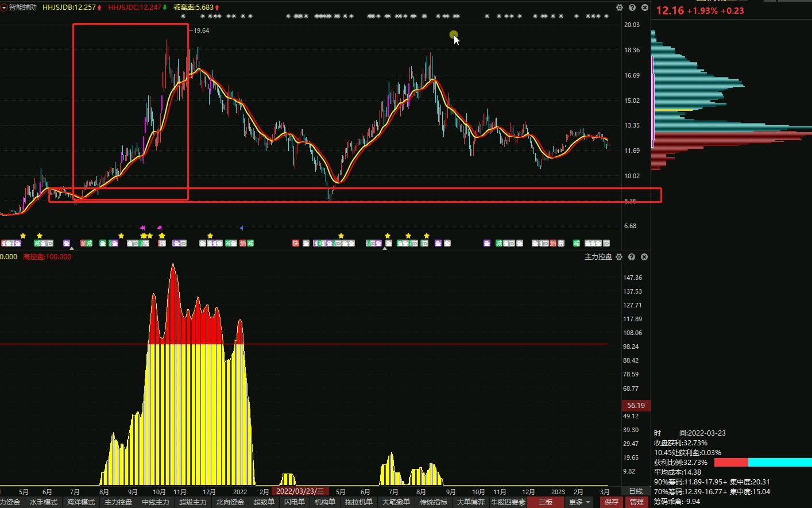Viewport: 812px width, 508px height.
Task: Expand the 智能辅助 dropdown arrow
Action: pyautogui.click(x=4, y=7)
